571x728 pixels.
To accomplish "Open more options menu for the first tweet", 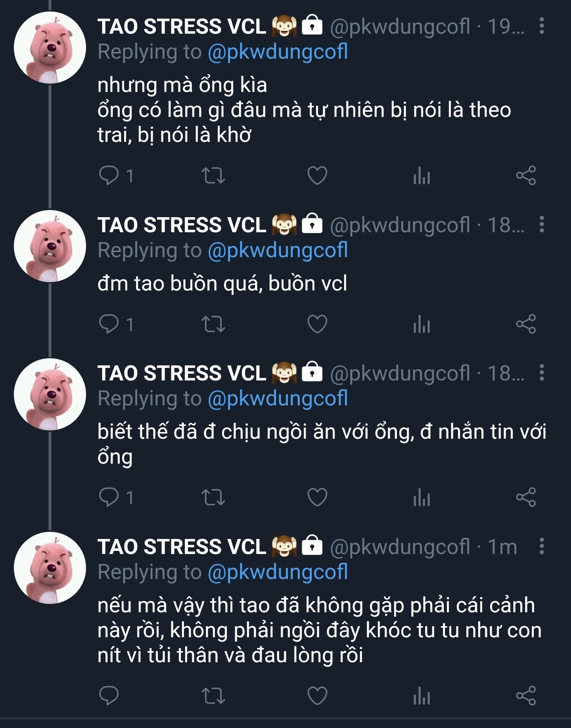I will (542, 26).
